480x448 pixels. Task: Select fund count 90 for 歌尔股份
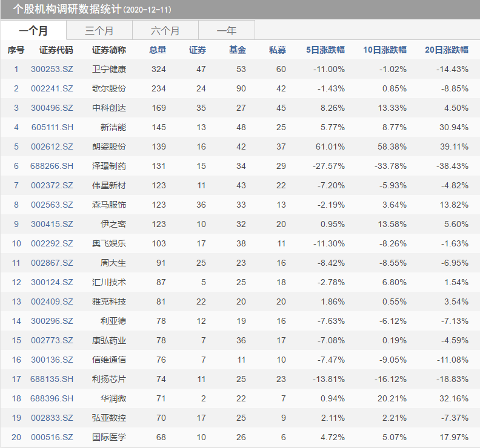pos(241,88)
